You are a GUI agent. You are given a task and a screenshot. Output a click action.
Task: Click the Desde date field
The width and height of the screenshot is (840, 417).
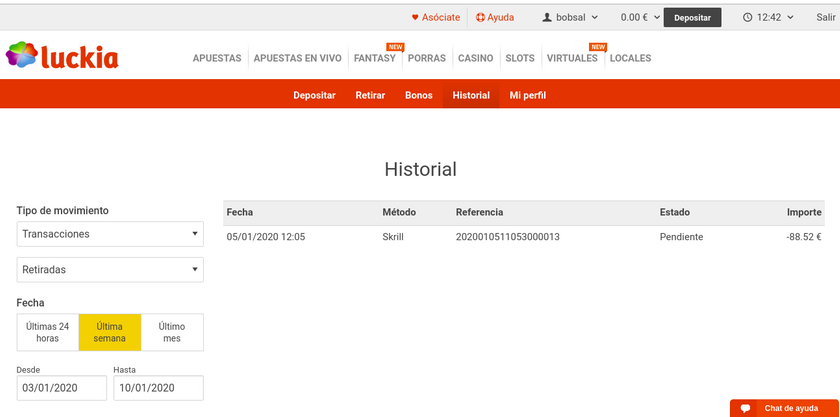(x=62, y=388)
